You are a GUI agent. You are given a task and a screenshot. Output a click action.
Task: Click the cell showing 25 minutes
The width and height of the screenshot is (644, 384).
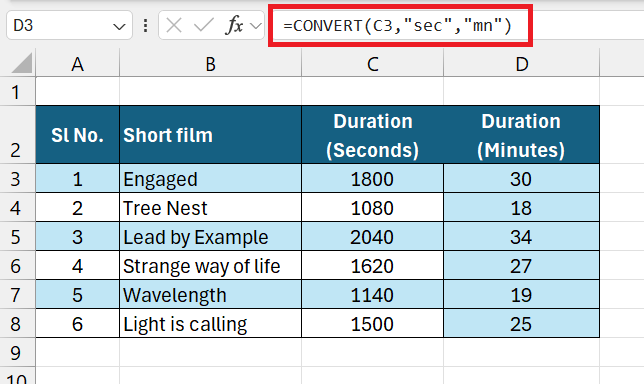[522, 323]
